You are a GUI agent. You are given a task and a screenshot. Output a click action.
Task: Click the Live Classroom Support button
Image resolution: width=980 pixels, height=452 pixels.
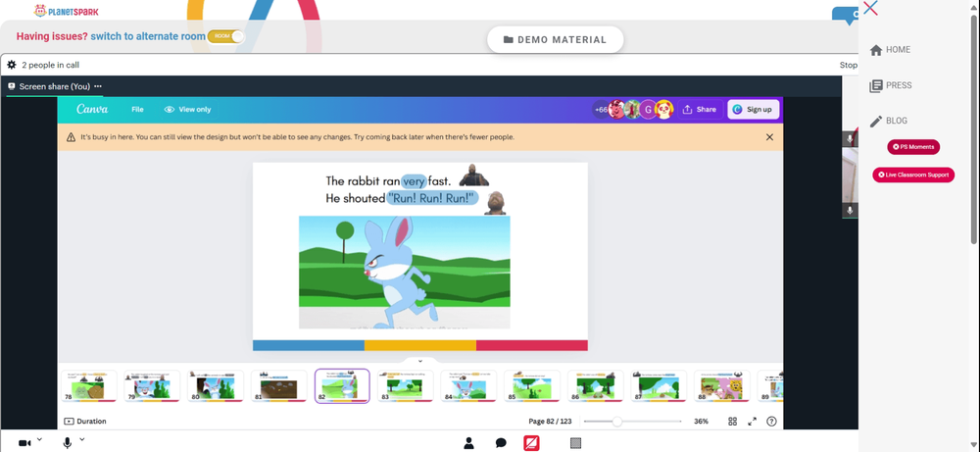pyautogui.click(x=913, y=176)
